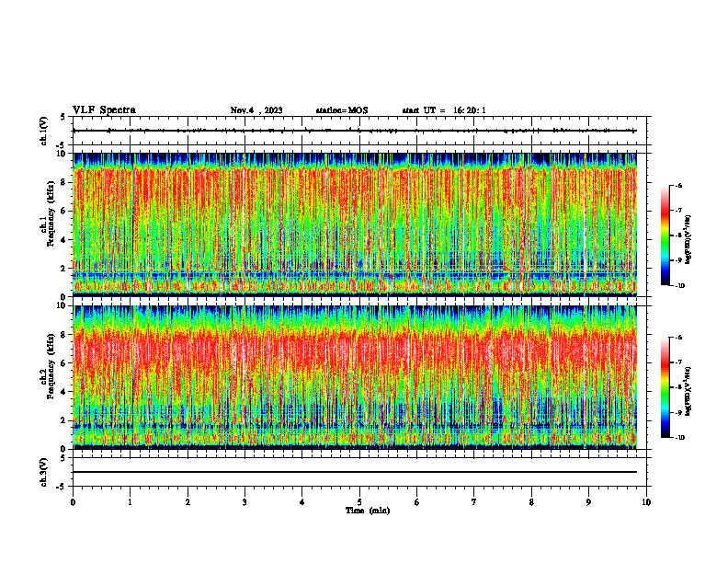Screen dimensions: 728x563
Task: Click time axis tick label "0"
Action: (x=73, y=502)
